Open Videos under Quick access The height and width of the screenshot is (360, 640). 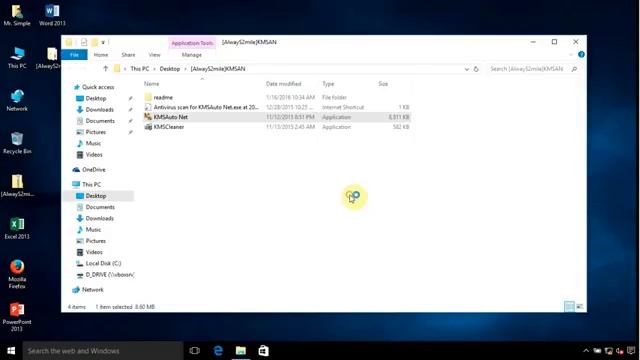click(94, 155)
